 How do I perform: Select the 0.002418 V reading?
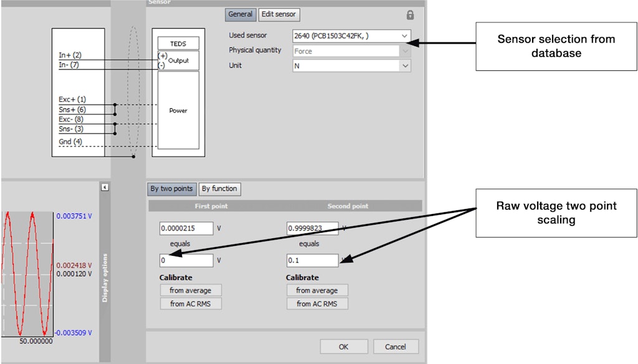(74, 265)
